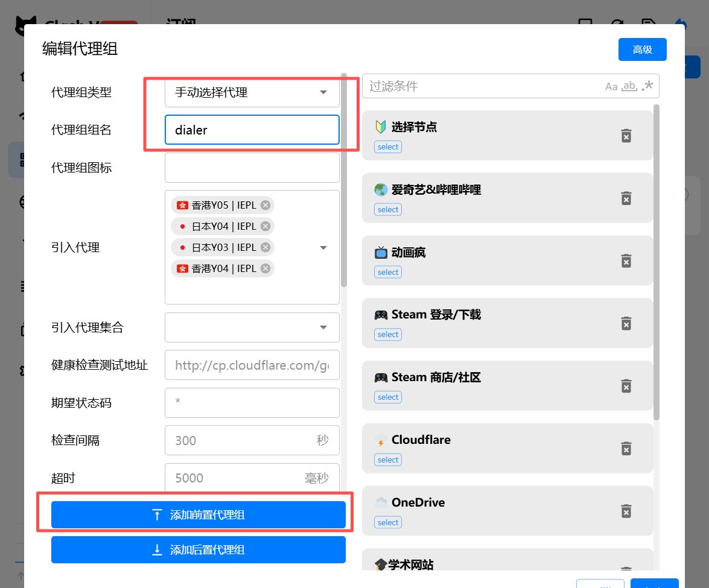Image resolution: width=709 pixels, height=588 pixels.
Task: Expand the 引入代理 proxy list dropdown
Action: click(x=323, y=248)
